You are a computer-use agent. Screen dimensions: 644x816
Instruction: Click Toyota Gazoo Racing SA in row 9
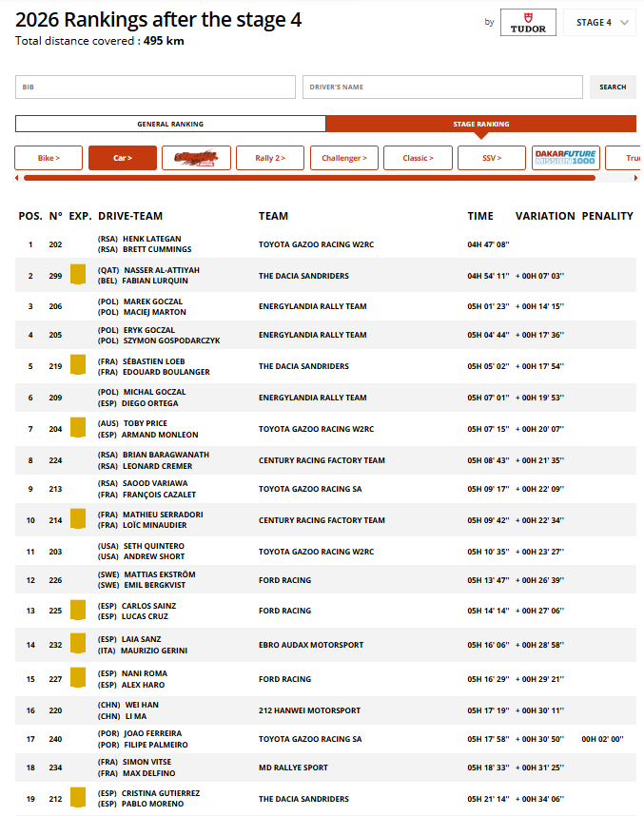[310, 489]
